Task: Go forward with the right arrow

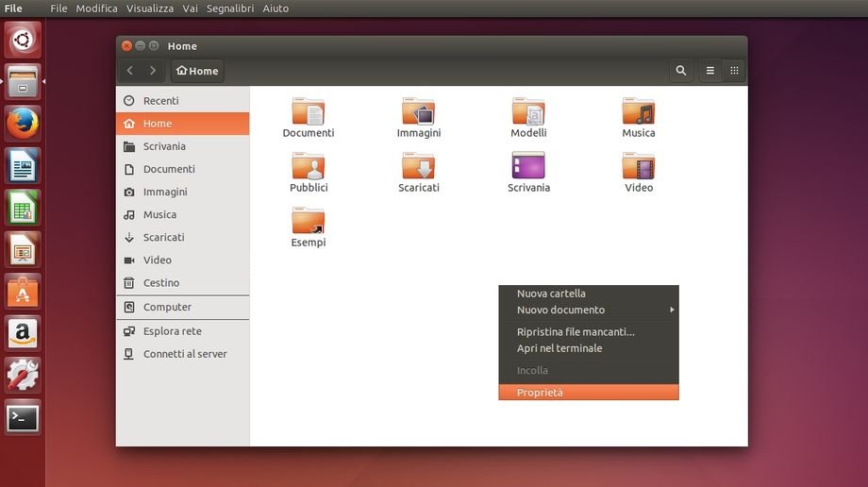Action: click(x=153, y=71)
